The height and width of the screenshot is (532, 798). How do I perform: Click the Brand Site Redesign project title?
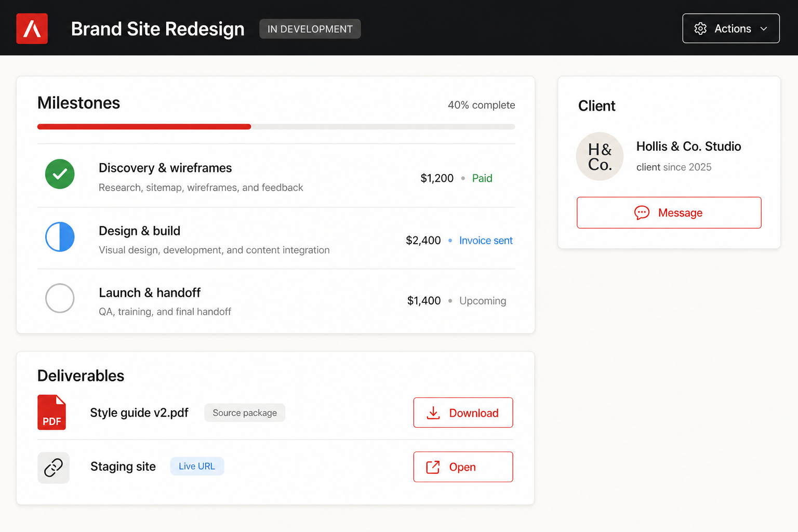[x=158, y=29]
